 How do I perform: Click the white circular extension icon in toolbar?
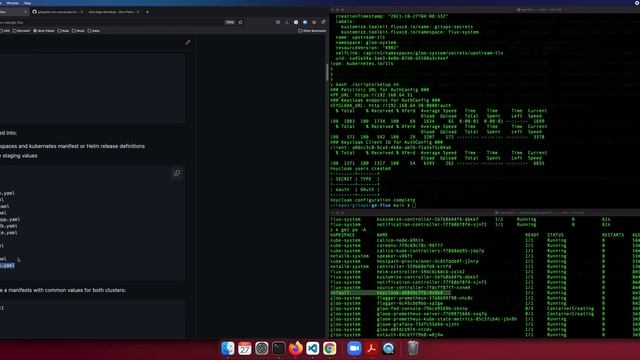[x=296, y=22]
